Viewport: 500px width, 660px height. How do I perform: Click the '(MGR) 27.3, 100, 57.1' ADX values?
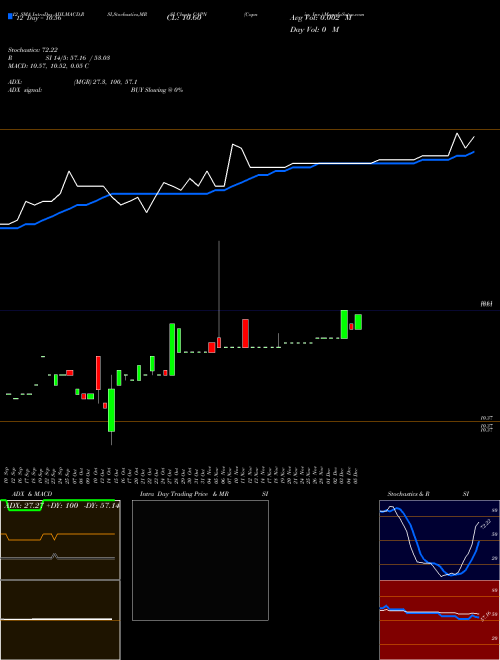point(105,82)
